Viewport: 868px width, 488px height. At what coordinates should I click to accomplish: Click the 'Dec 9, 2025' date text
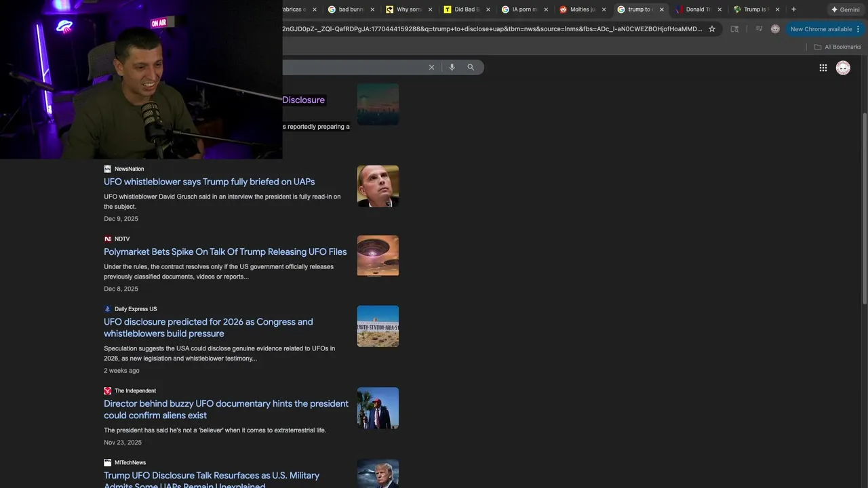click(121, 219)
